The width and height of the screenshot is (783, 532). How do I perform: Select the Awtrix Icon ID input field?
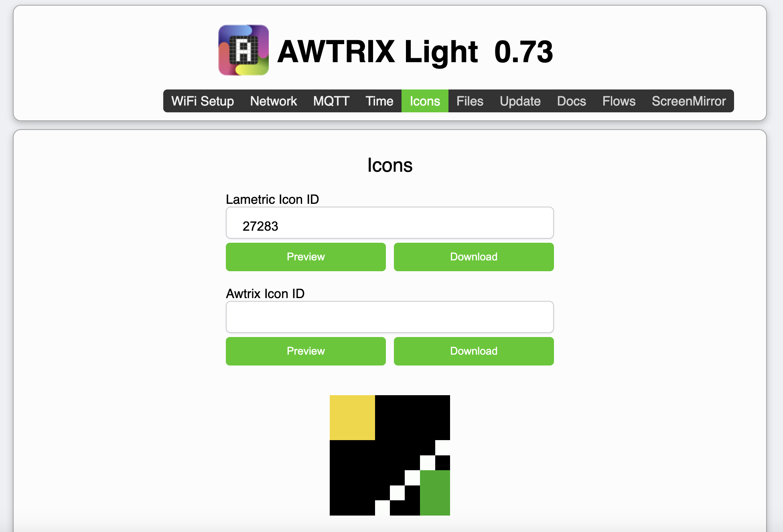click(x=391, y=317)
